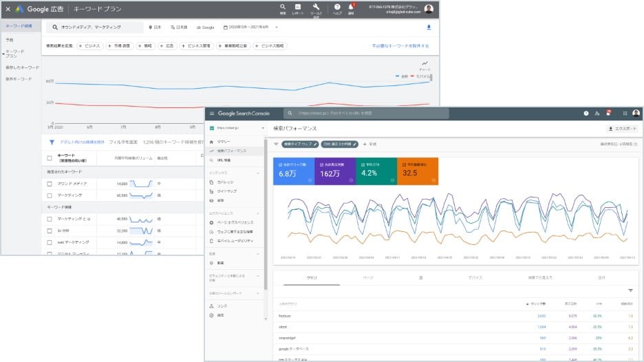
Task: Open the date range dropdown 2020年5月〜2021年4月
Action: point(250,28)
